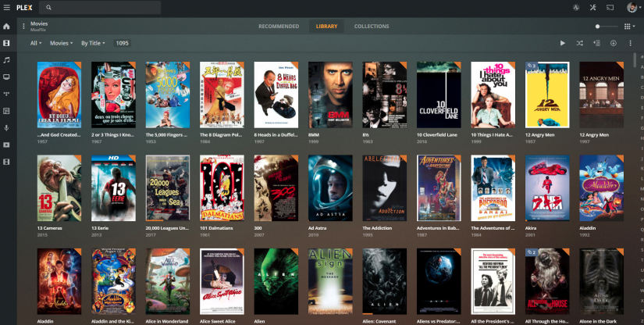Open The 8 Diagram Pole poster
This screenshot has width=644, height=325.
click(x=222, y=95)
